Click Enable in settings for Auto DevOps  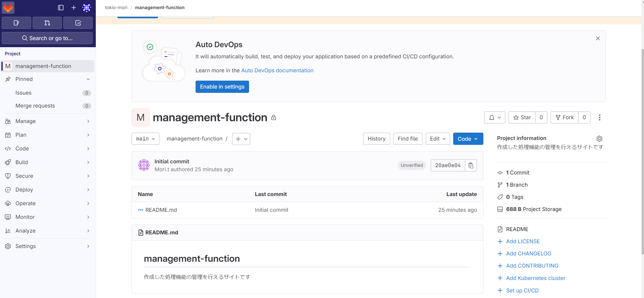coord(222,86)
